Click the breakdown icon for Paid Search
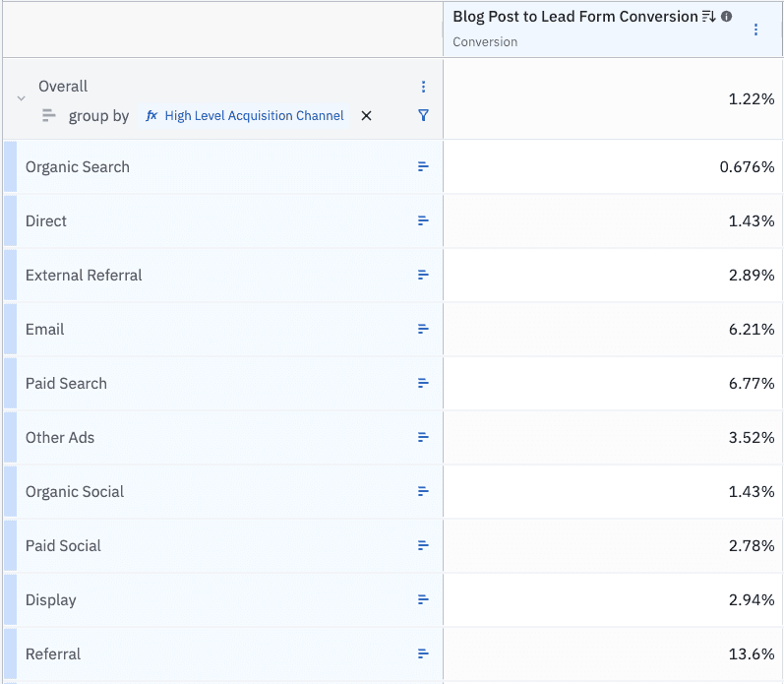The width and height of the screenshot is (784, 684). tap(423, 384)
